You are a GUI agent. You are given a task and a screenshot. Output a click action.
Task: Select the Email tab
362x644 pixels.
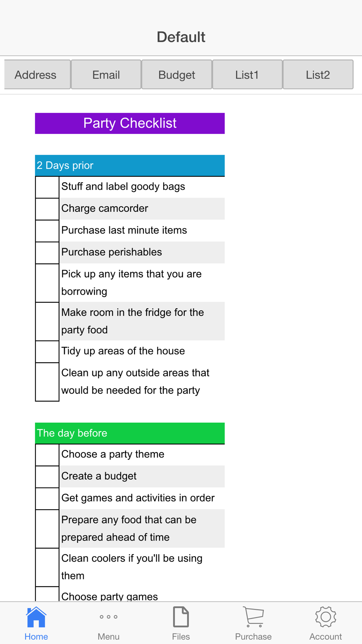tap(106, 75)
